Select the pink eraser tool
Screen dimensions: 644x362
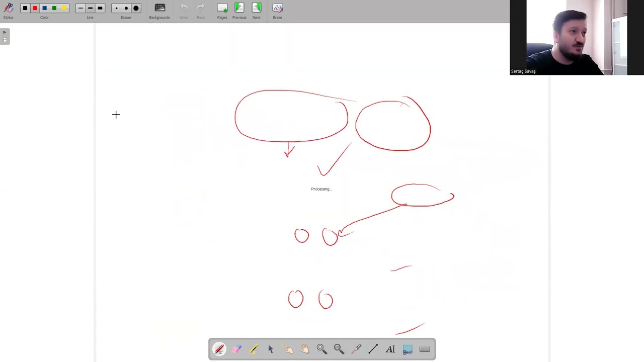(x=236, y=349)
